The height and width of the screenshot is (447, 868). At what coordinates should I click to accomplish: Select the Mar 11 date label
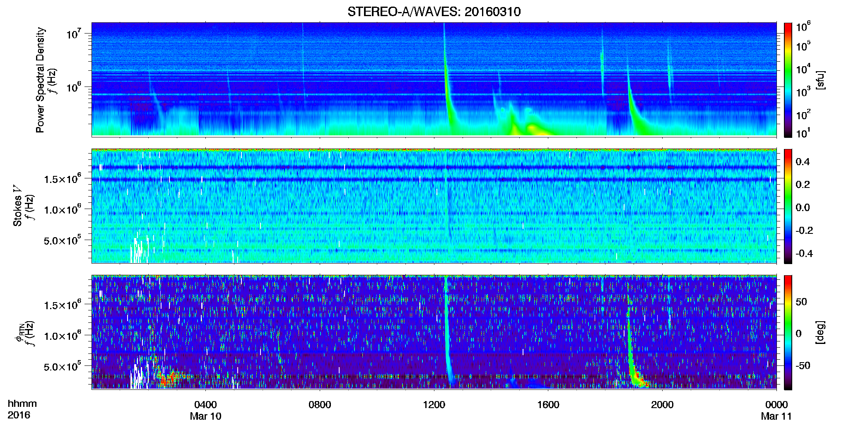pyautogui.click(x=776, y=416)
